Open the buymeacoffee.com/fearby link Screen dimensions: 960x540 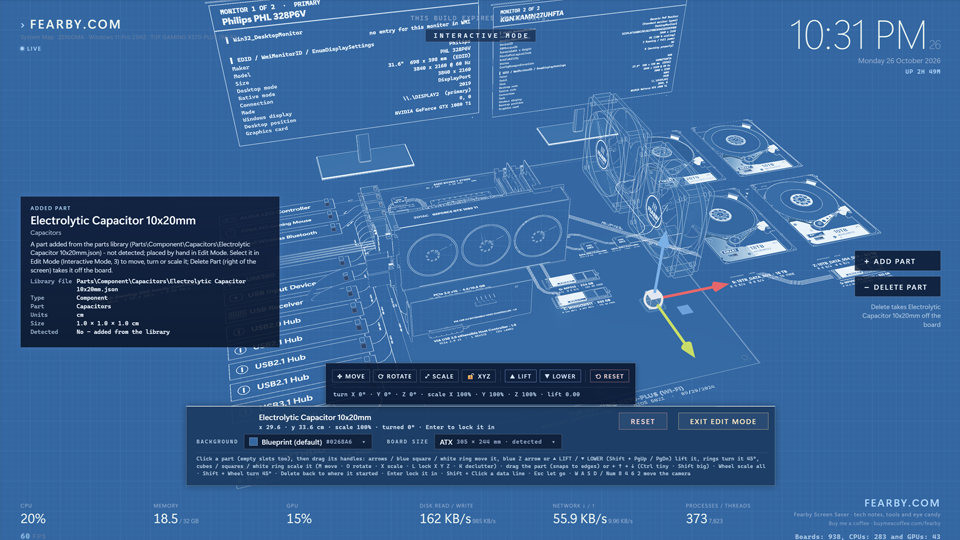907,523
